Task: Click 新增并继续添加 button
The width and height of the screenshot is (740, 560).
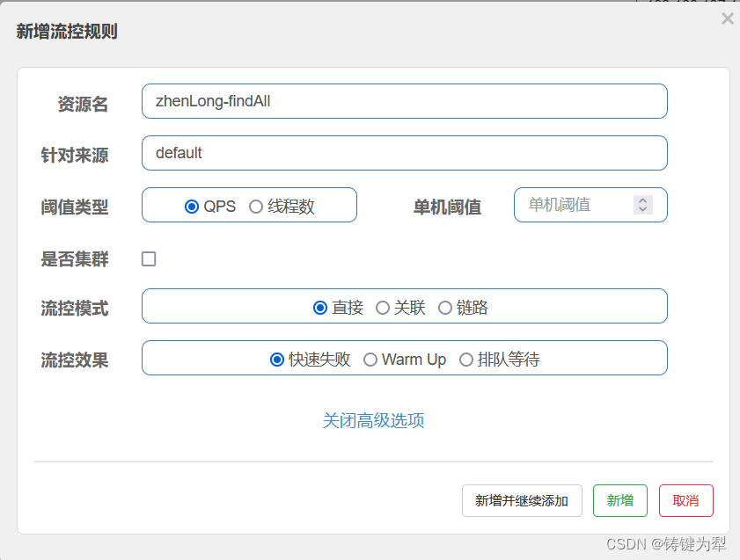Action: pos(522,500)
